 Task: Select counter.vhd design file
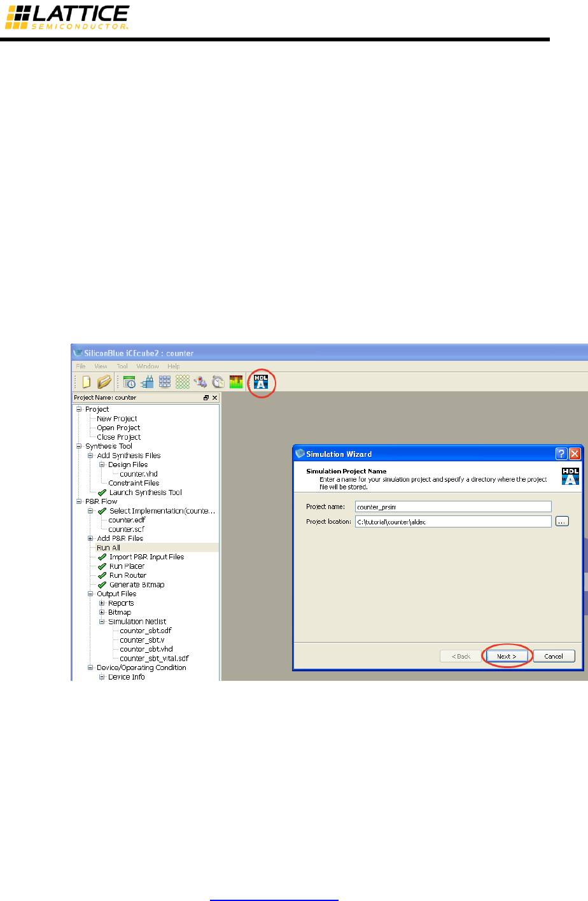tap(139, 474)
